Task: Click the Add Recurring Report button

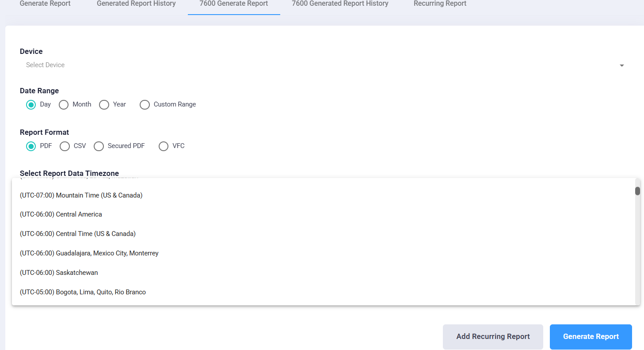Action: (x=493, y=337)
